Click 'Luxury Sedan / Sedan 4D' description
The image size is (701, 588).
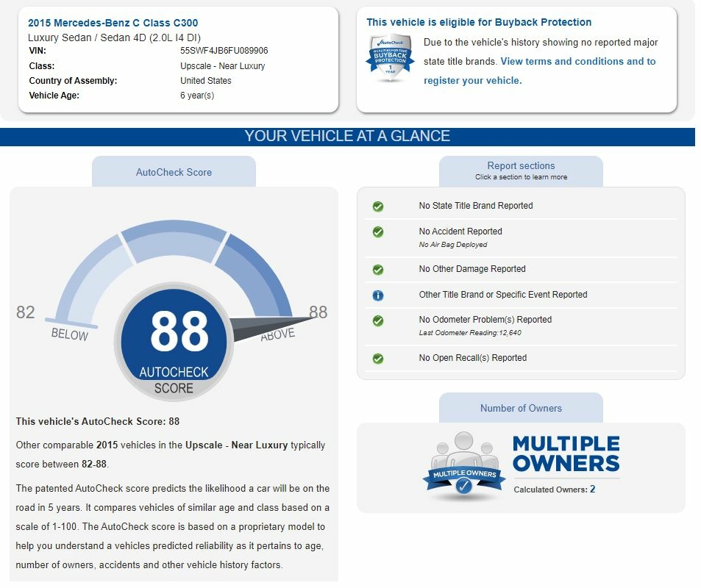coord(115,37)
